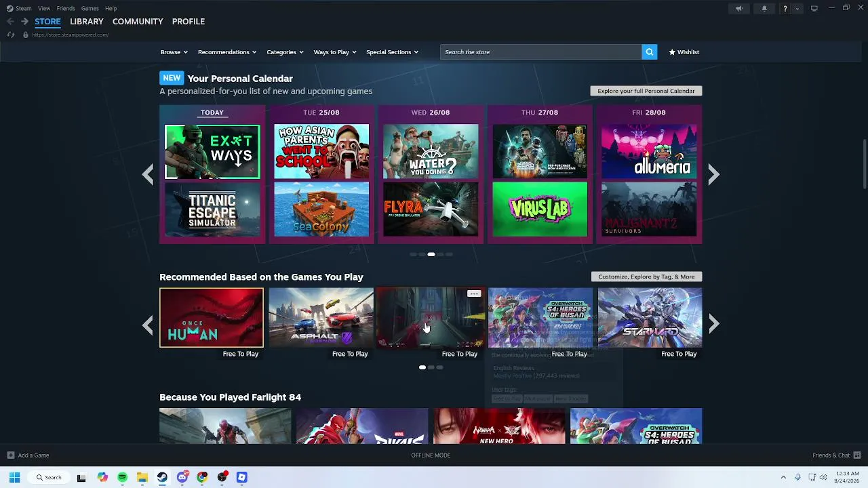The height and width of the screenshot is (488, 868).
Task: Expand the Categories dropdown
Action: [285, 52]
